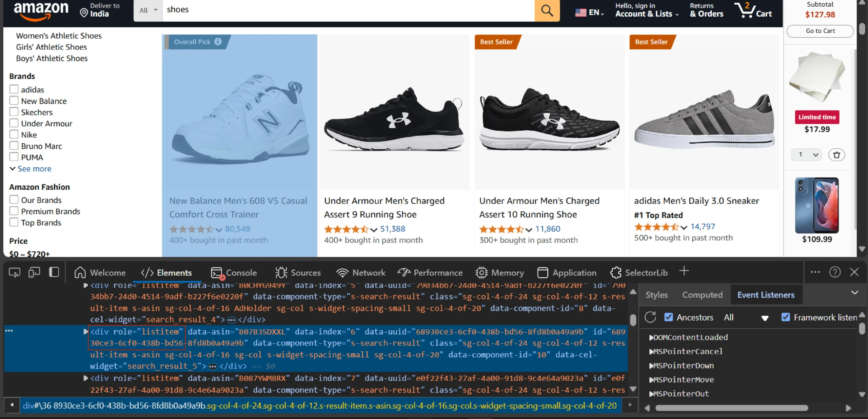The height and width of the screenshot is (419, 868).
Task: Open quantity dropdown for the $17.99 item
Action: [x=806, y=155]
